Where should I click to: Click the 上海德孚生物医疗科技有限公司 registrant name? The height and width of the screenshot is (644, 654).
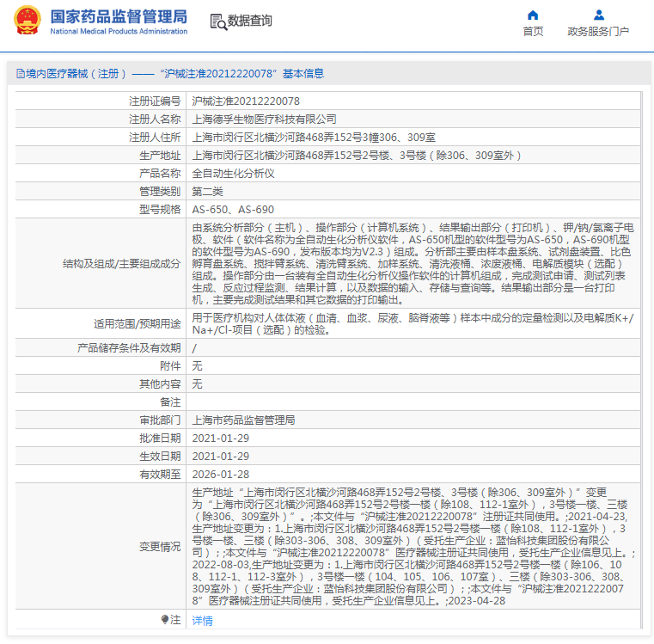[x=264, y=120]
